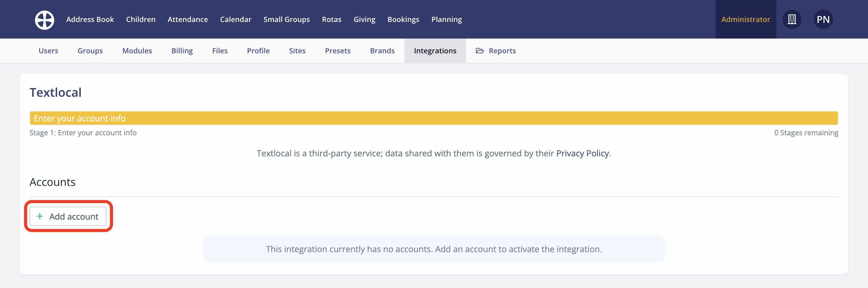Open the Attendance module
The height and width of the screenshot is (288, 868).
tap(188, 19)
